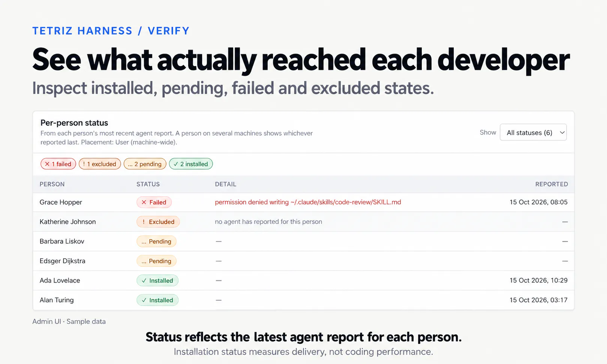Click the name Alan Turing
607x364 pixels.
(57, 300)
